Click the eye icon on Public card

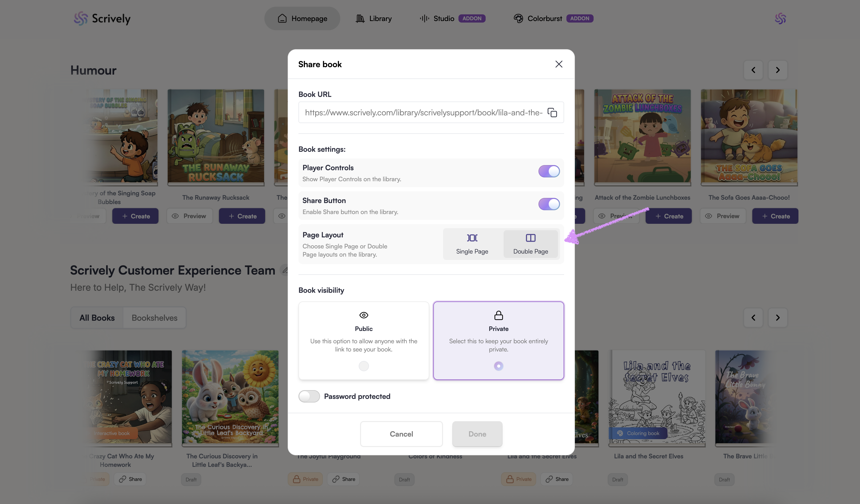point(363,315)
